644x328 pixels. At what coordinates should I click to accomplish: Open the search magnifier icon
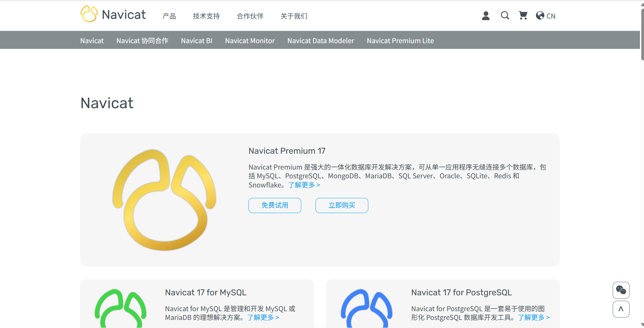coord(505,16)
